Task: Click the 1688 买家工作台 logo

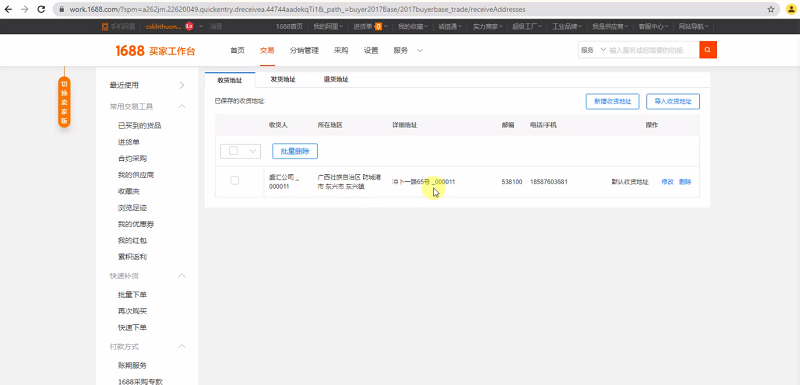Action: coord(155,50)
